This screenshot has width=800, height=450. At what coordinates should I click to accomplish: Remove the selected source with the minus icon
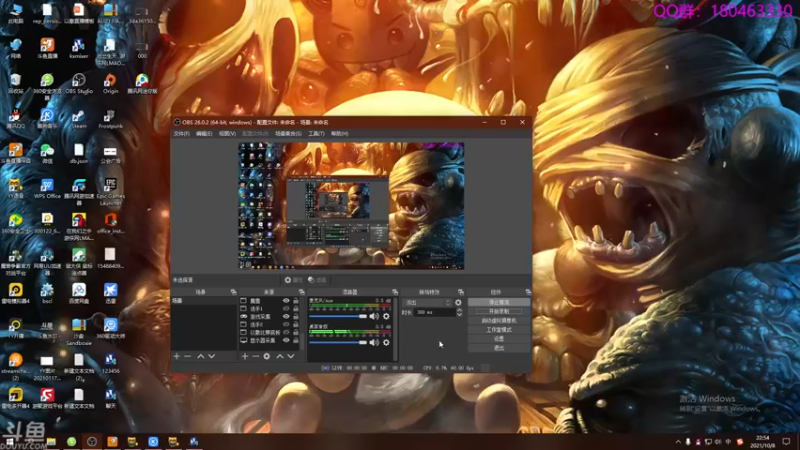click(256, 356)
